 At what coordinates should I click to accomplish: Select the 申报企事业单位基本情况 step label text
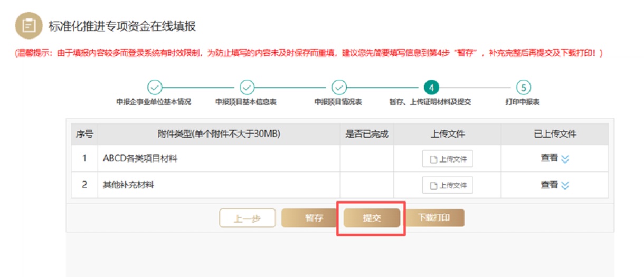tap(154, 102)
